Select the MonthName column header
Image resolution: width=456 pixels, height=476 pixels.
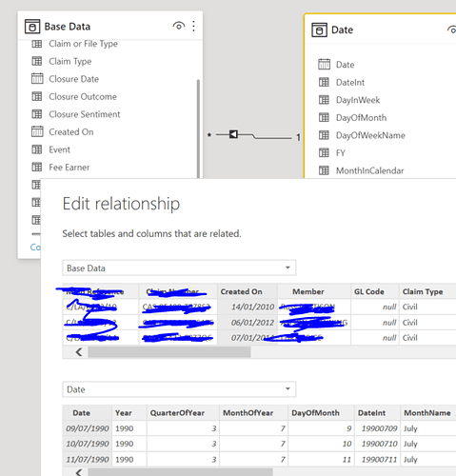(428, 413)
